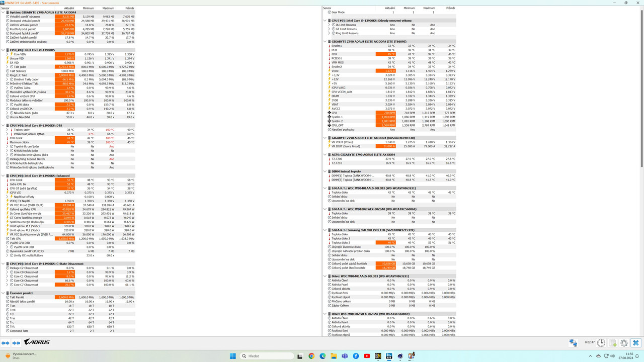Click the left panel Průměr column header
Screen dimensions: 644x362
pos(129,8)
